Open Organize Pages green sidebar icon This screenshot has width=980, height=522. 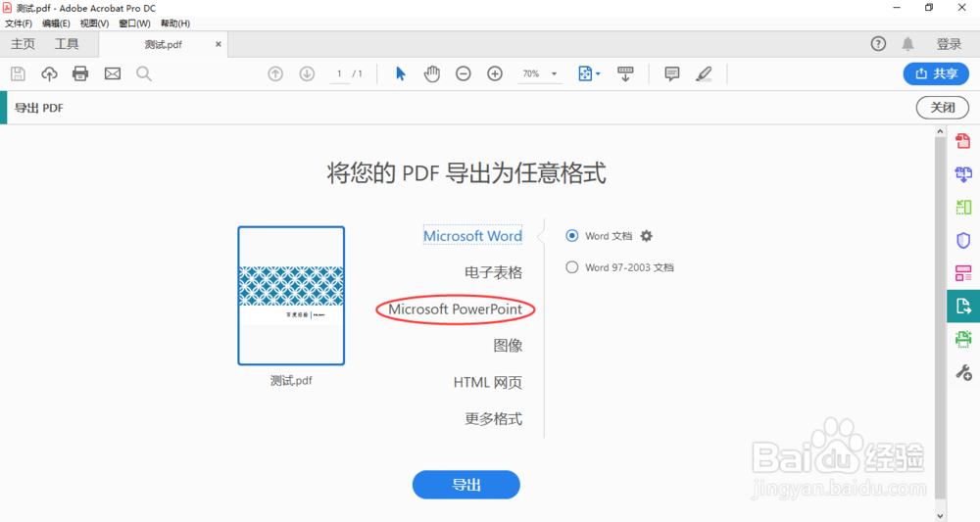963,208
